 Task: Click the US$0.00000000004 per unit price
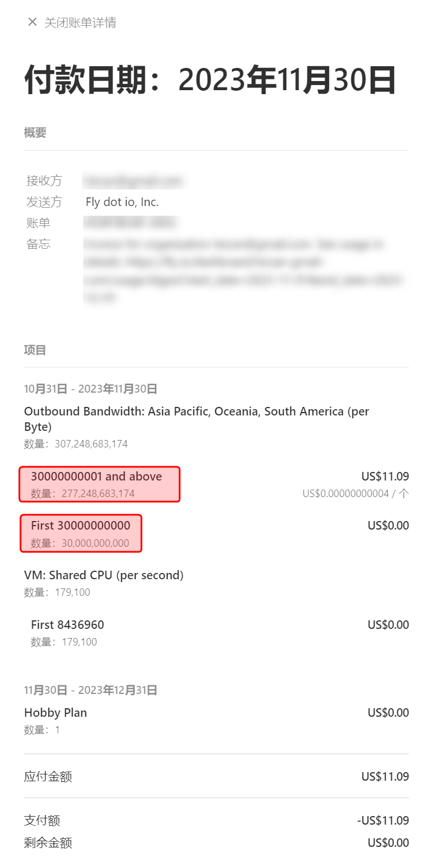[356, 494]
